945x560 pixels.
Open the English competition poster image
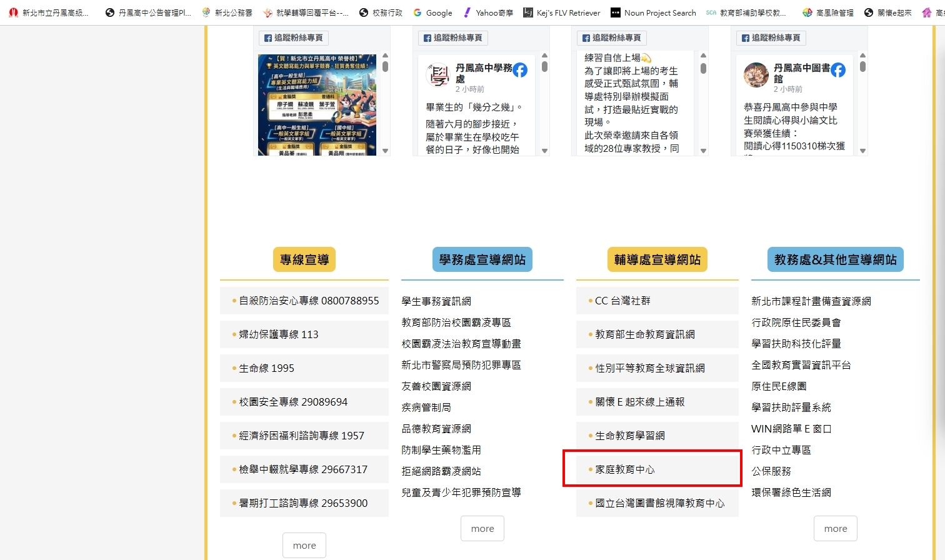[317, 105]
